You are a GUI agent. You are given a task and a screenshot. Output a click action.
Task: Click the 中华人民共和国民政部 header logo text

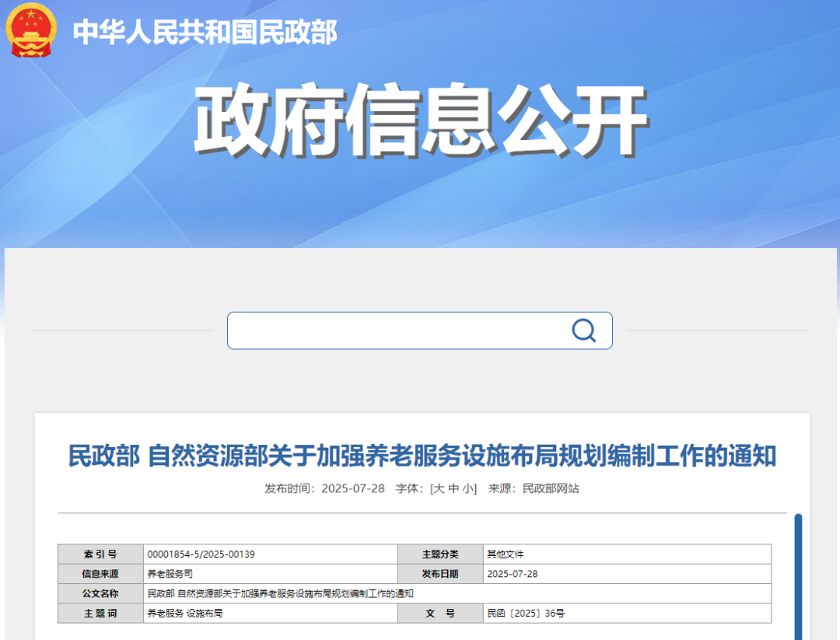[204, 33]
